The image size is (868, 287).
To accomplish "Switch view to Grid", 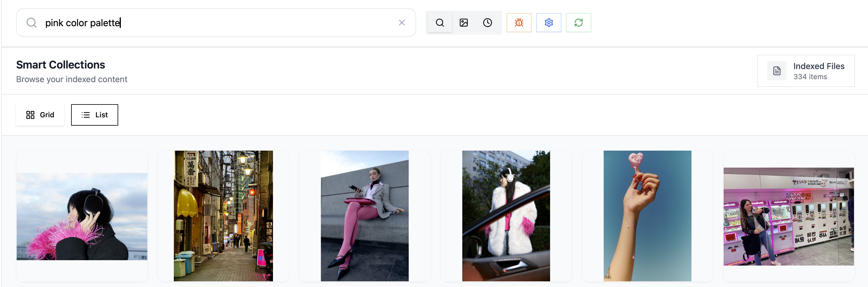I will (x=40, y=115).
